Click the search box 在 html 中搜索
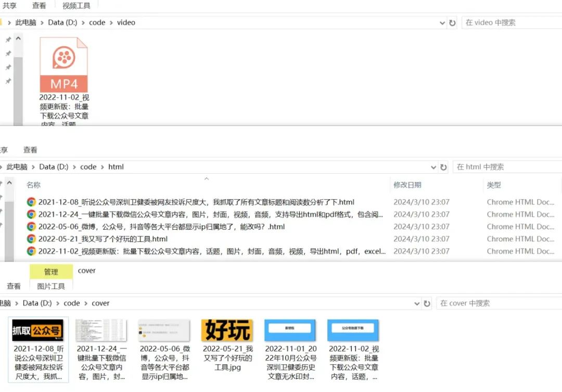Screen dimensions: 562x392 coord(507,167)
